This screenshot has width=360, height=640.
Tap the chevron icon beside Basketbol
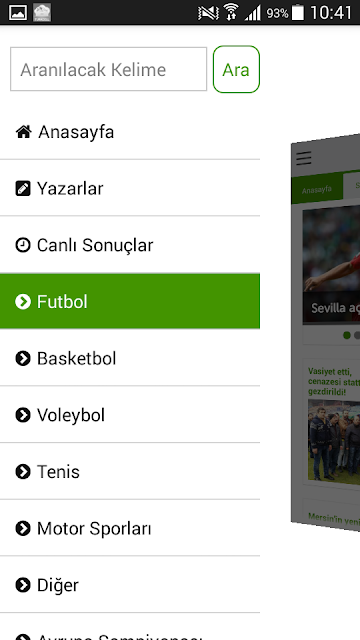tap(23, 358)
